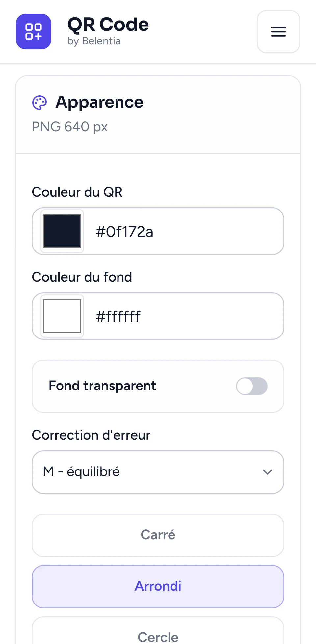
Task: Click the chevron in the error correction dropdown
Action: pyautogui.click(x=268, y=472)
